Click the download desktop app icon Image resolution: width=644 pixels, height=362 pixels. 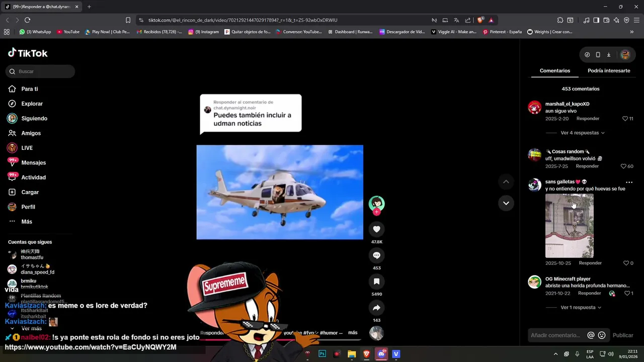(x=608, y=55)
